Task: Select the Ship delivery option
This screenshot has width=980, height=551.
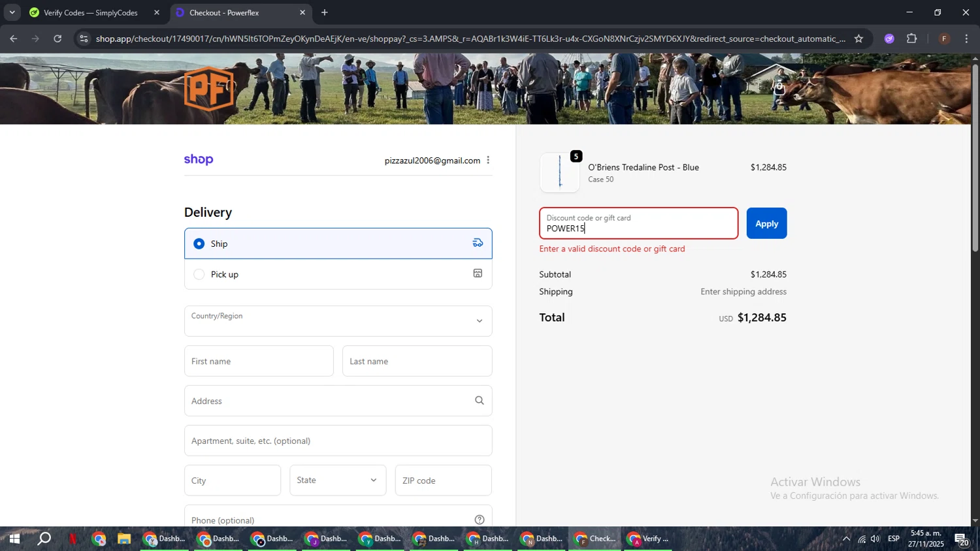Action: tap(338, 244)
